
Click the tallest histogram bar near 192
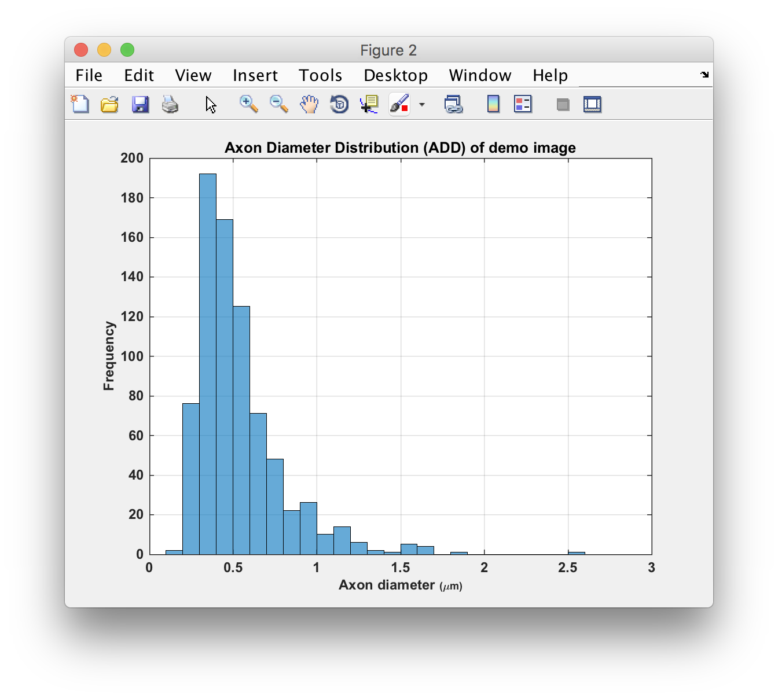pos(208,364)
